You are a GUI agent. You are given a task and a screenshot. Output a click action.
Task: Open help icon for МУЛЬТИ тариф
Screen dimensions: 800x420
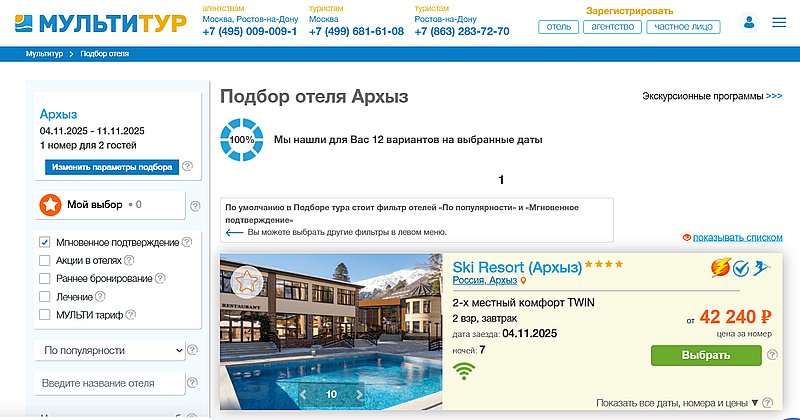tap(131, 314)
